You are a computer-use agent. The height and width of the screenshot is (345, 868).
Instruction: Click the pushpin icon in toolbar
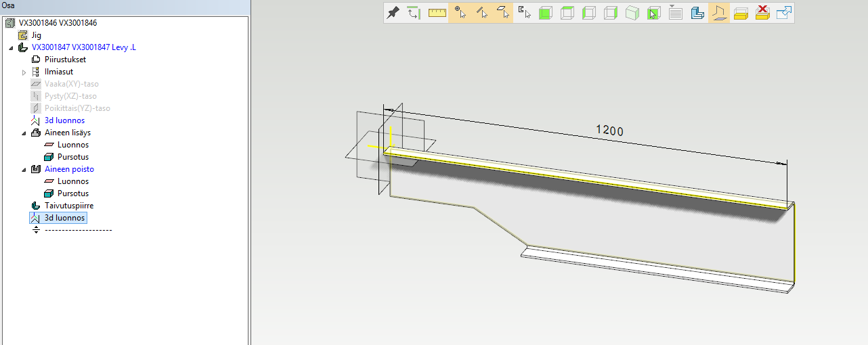tap(393, 12)
